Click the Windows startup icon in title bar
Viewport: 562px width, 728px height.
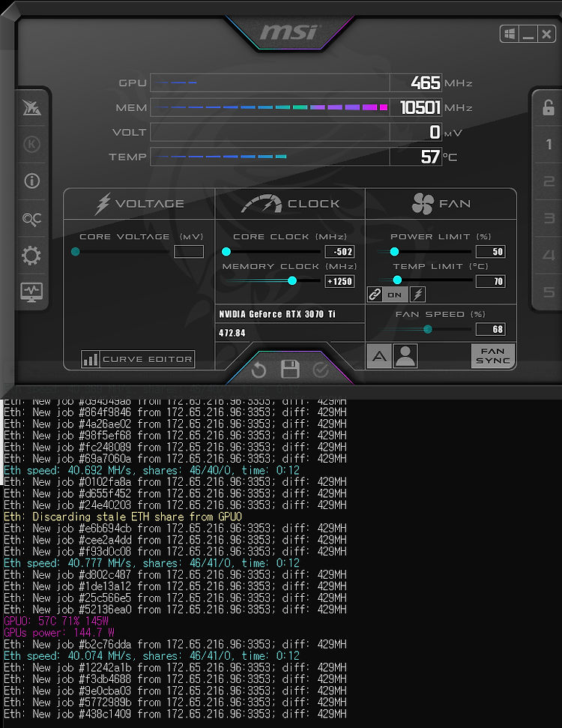[x=510, y=34]
